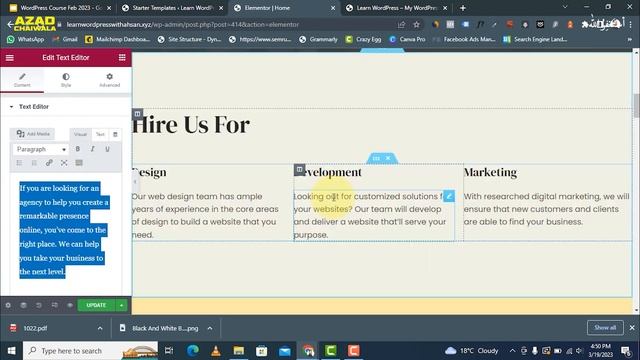Viewport: 640px width, 360px height.
Task: Select the Development paragraph text
Action: coord(370,216)
